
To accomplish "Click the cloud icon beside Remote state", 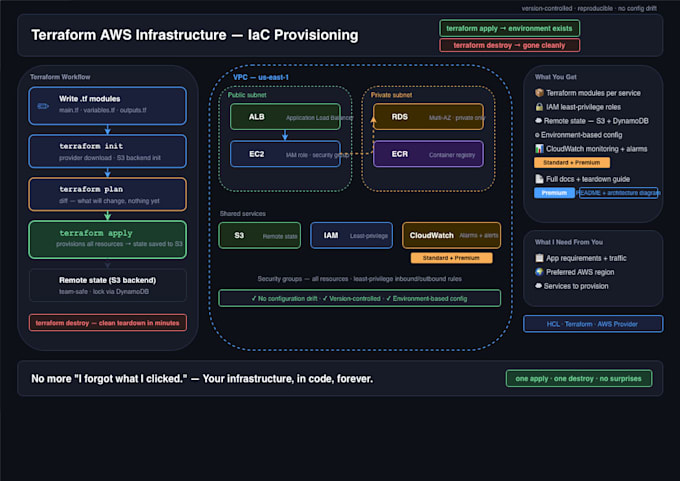I will (538, 121).
